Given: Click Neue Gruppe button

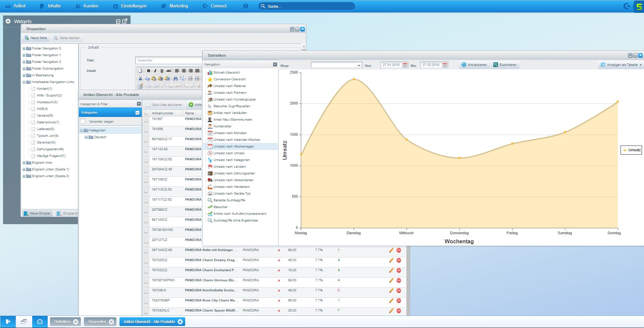Looking at the screenshot, I should (x=37, y=213).
